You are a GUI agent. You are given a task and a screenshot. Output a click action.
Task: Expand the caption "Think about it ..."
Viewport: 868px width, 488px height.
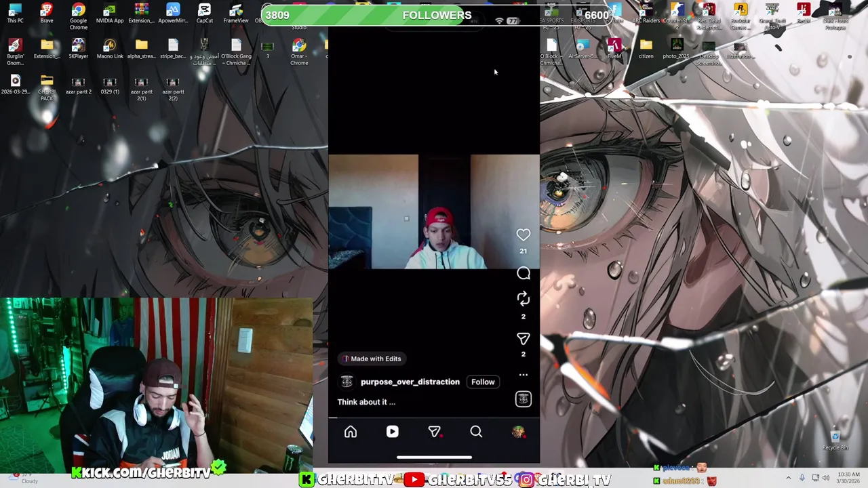366,402
